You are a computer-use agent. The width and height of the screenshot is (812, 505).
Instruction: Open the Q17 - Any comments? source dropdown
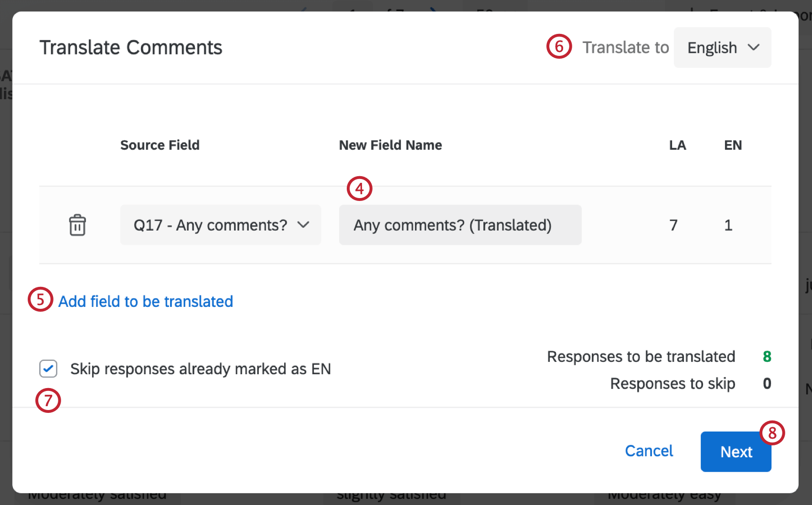(x=221, y=225)
